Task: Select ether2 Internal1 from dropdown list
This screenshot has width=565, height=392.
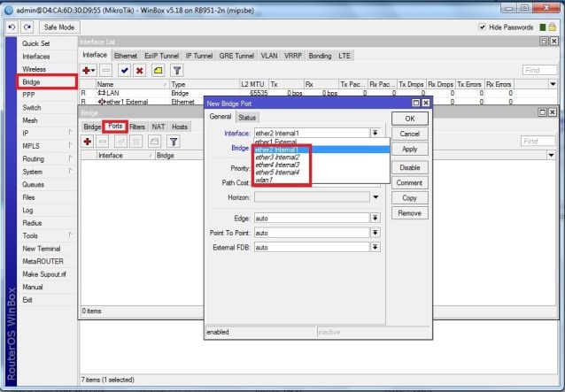Action: (321, 150)
